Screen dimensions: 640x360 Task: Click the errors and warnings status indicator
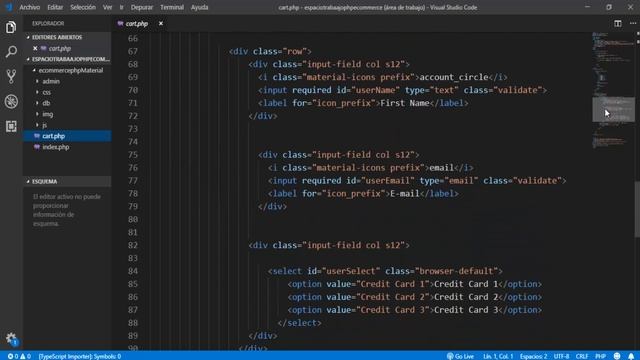[x=19, y=356]
